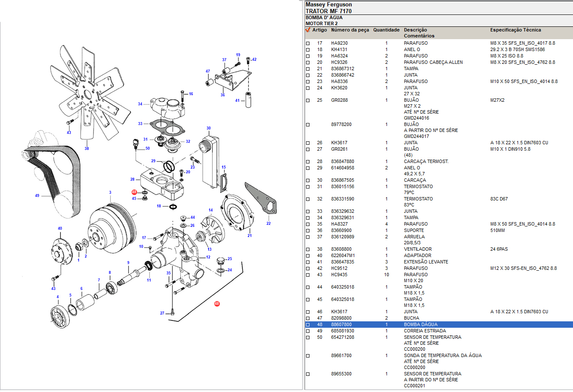573x392 pixels.
Task: Click the Descrição column header
Action: click(x=415, y=30)
